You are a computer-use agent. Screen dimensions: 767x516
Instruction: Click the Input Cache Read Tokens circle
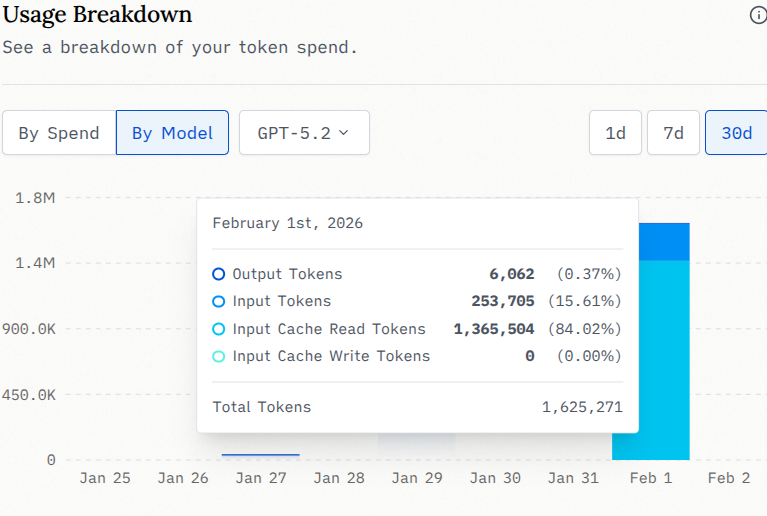[x=219, y=329]
